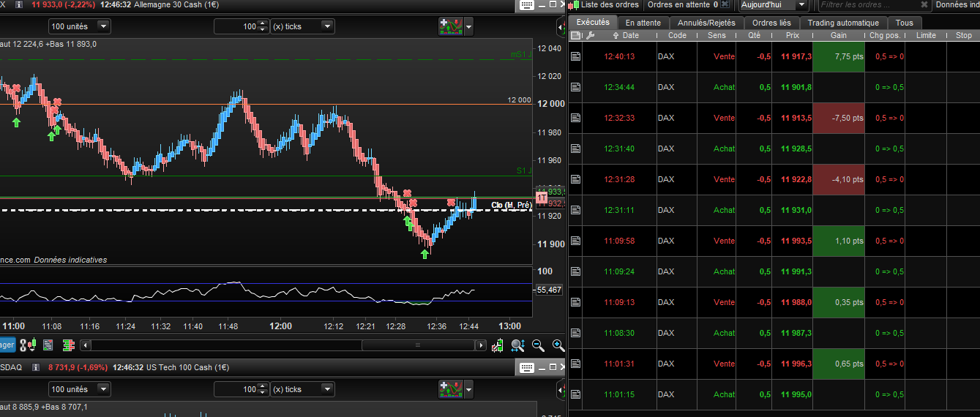Zoom out the Allemagne 30 chart

tap(538, 345)
